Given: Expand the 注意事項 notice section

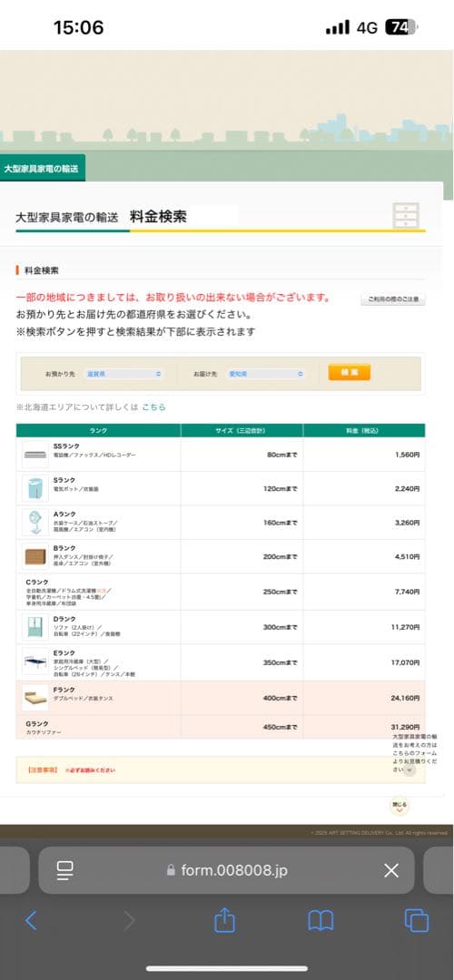Looking at the screenshot, I should (220, 770).
